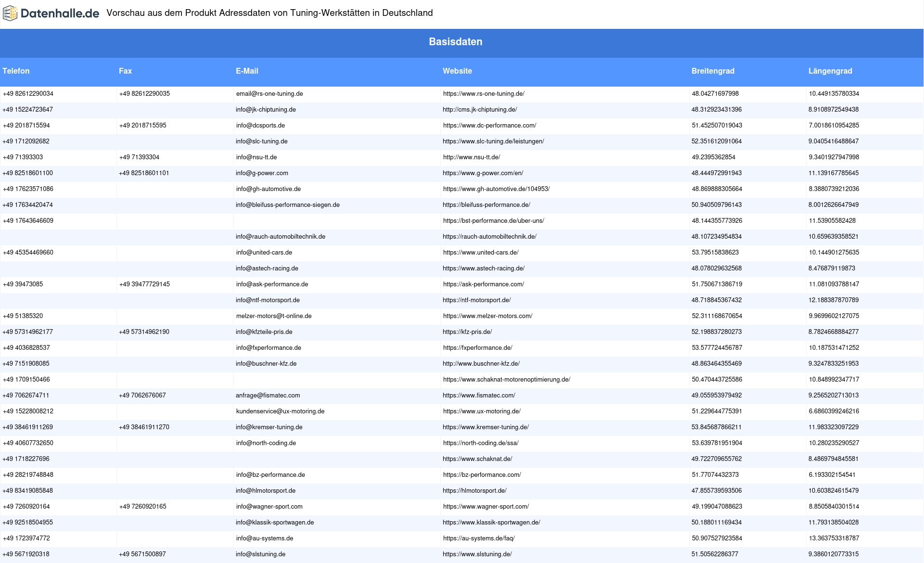The width and height of the screenshot is (924, 563).
Task: Select info@dcsports.de email cell
Action: click(x=260, y=126)
